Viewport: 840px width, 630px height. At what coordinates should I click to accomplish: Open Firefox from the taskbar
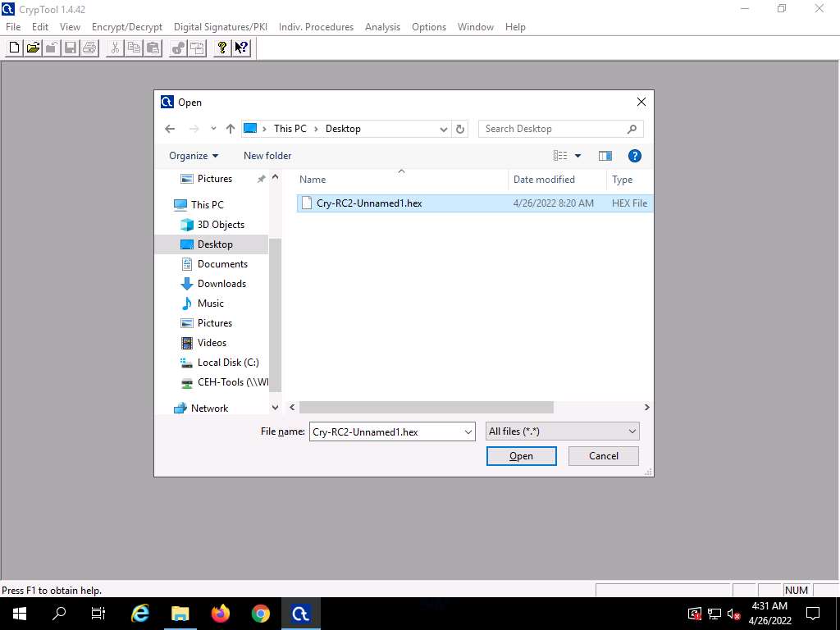221,614
